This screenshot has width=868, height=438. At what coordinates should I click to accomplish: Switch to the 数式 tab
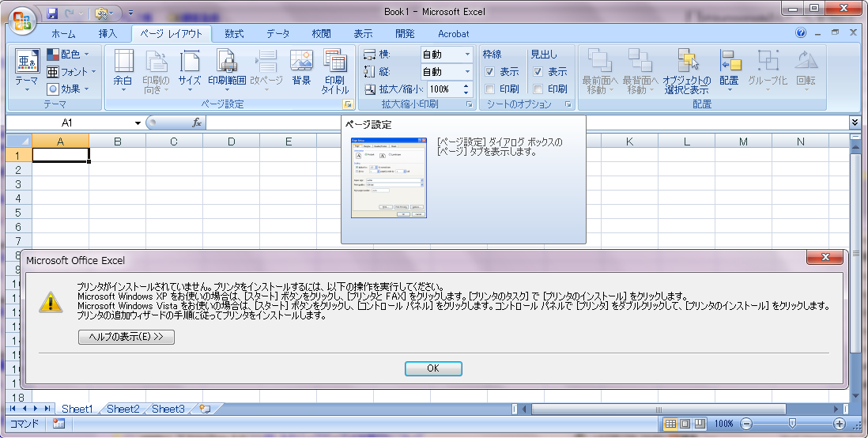coord(234,34)
